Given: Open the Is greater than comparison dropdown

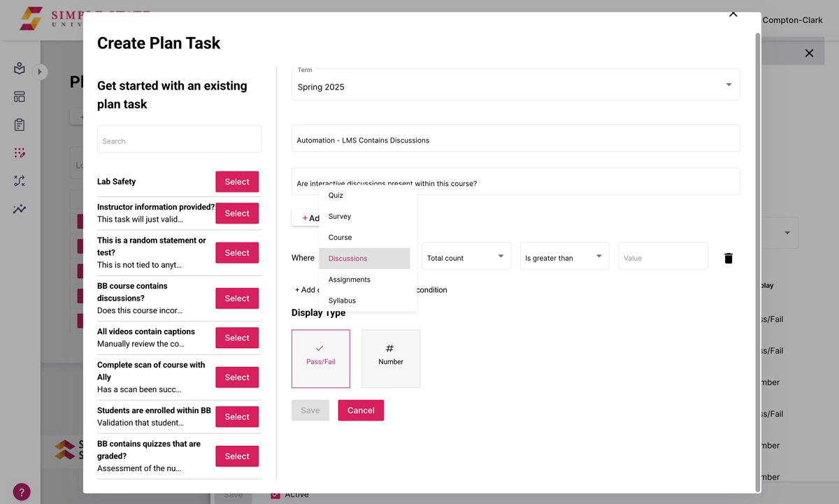Looking at the screenshot, I should click(x=564, y=256).
